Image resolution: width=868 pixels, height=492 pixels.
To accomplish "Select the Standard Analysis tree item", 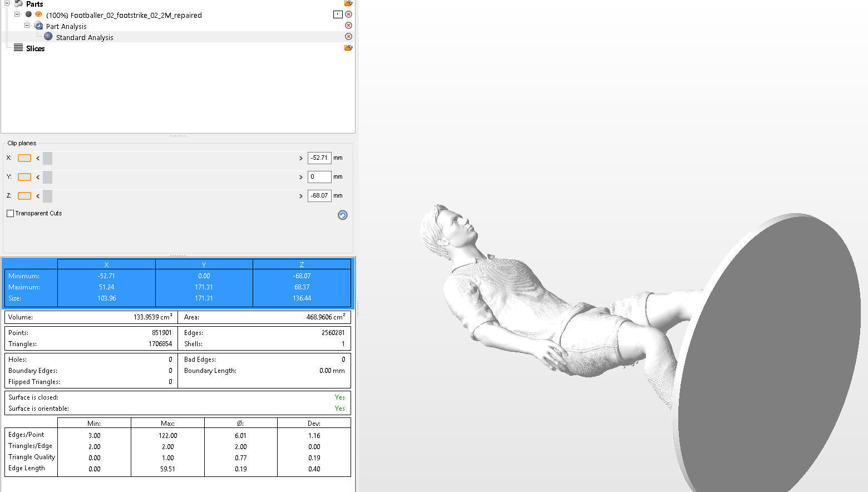I will pyautogui.click(x=85, y=37).
